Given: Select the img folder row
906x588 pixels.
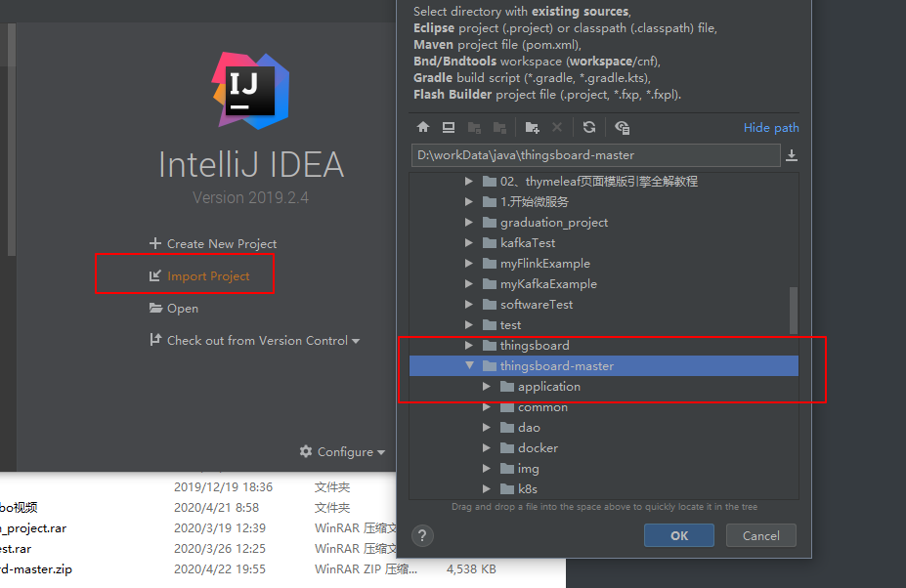Looking at the screenshot, I should click(604, 469).
